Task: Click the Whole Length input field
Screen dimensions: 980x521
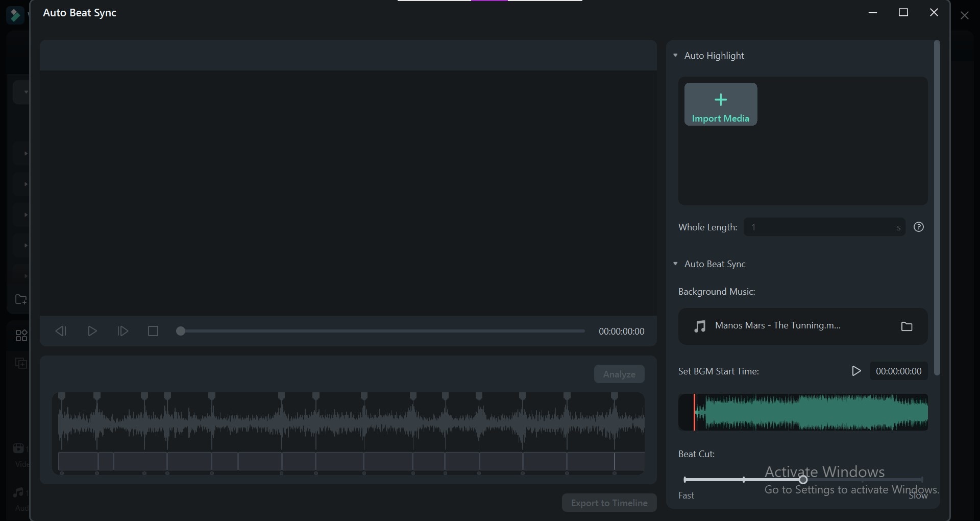Action: point(824,227)
